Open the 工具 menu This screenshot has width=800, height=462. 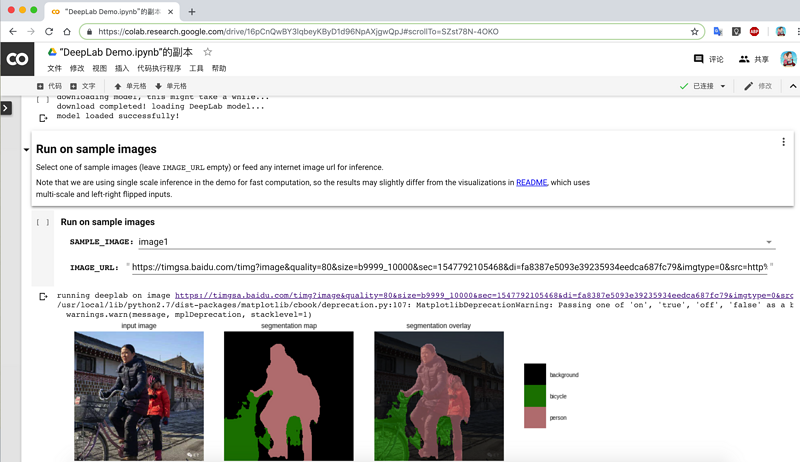196,68
